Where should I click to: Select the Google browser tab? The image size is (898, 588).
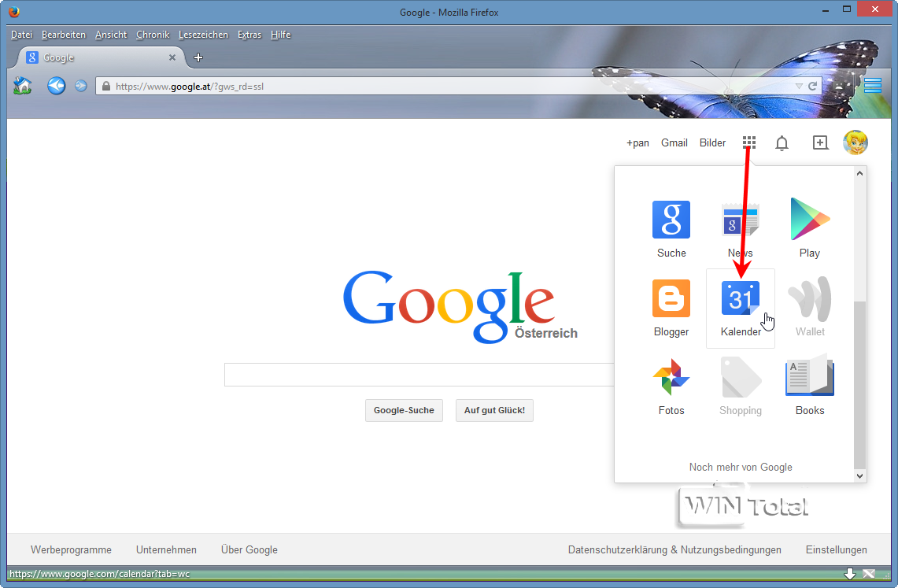pyautogui.click(x=100, y=57)
